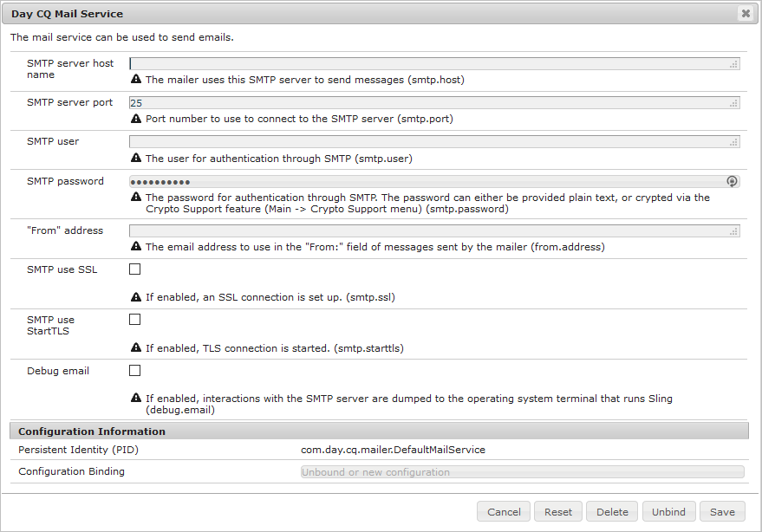Viewport: 762px width, 532px height.
Task: Click the warning icon beside the smtp.user description
Action: (136, 158)
